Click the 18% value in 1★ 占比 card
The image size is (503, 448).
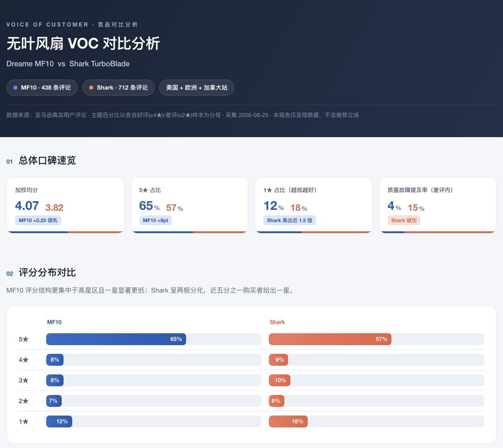[299, 208]
